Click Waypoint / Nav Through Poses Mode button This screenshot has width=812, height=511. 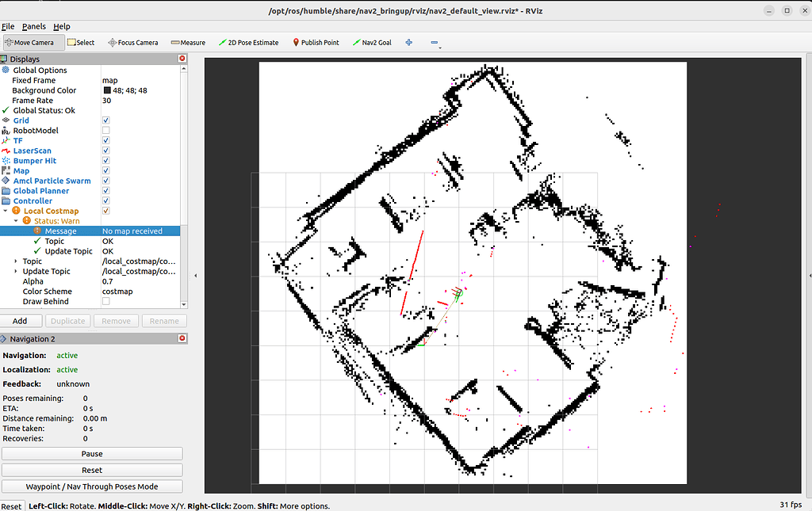[x=92, y=486]
